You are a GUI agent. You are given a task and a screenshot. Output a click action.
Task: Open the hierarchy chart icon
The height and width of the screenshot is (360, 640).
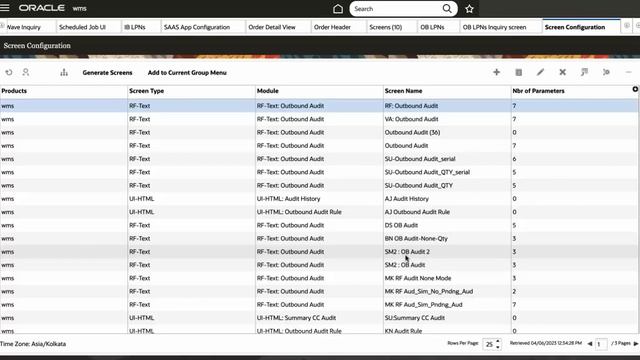(x=64, y=72)
